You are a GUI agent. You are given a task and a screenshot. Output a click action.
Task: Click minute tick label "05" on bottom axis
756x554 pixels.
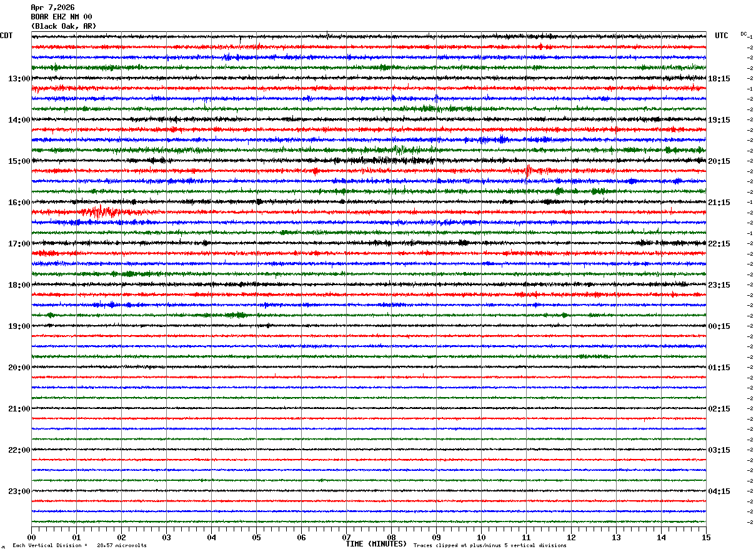(x=256, y=537)
